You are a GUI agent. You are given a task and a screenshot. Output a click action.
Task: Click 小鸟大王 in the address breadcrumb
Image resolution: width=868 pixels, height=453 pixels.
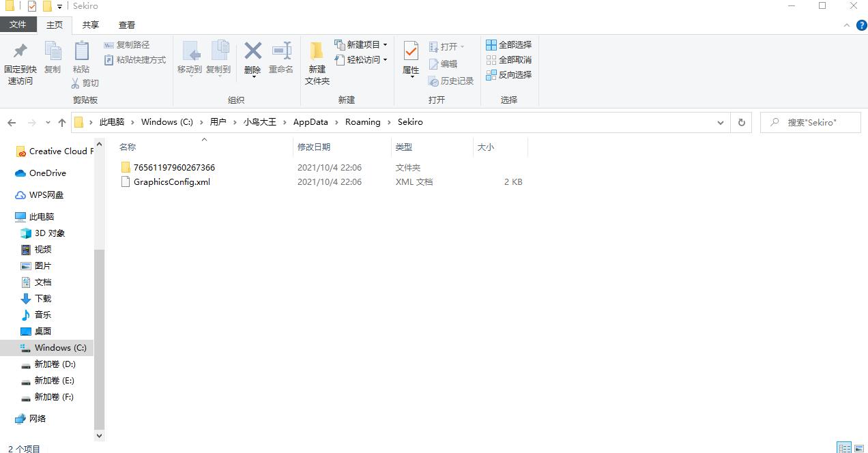click(260, 122)
